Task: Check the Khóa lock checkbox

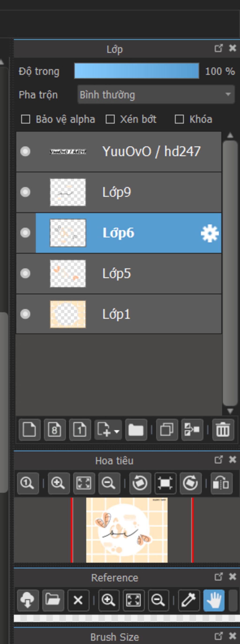Action: click(179, 119)
